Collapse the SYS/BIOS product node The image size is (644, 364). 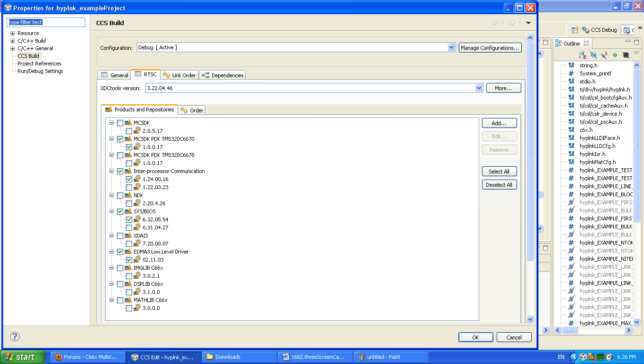[x=112, y=211]
